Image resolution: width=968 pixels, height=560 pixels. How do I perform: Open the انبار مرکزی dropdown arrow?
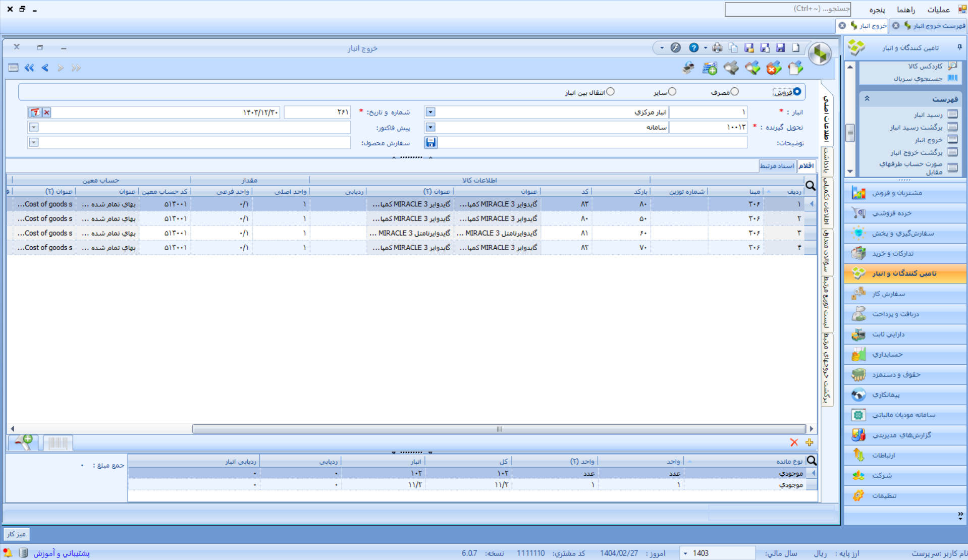coord(431,113)
